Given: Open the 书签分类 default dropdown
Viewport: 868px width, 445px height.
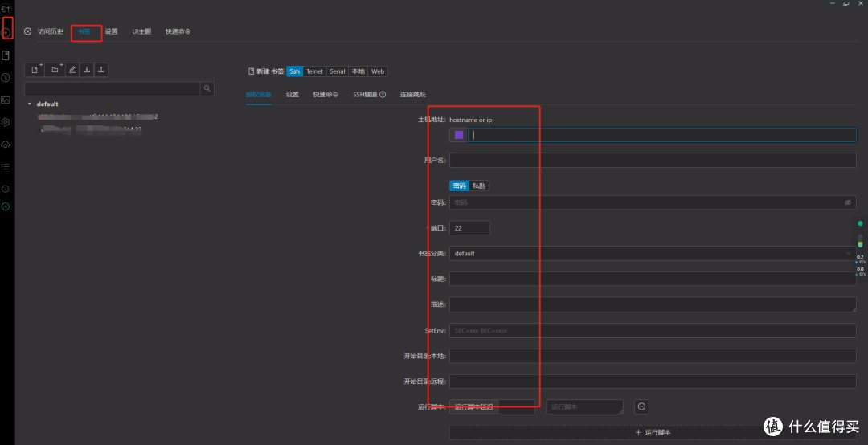Looking at the screenshot, I should click(653, 254).
